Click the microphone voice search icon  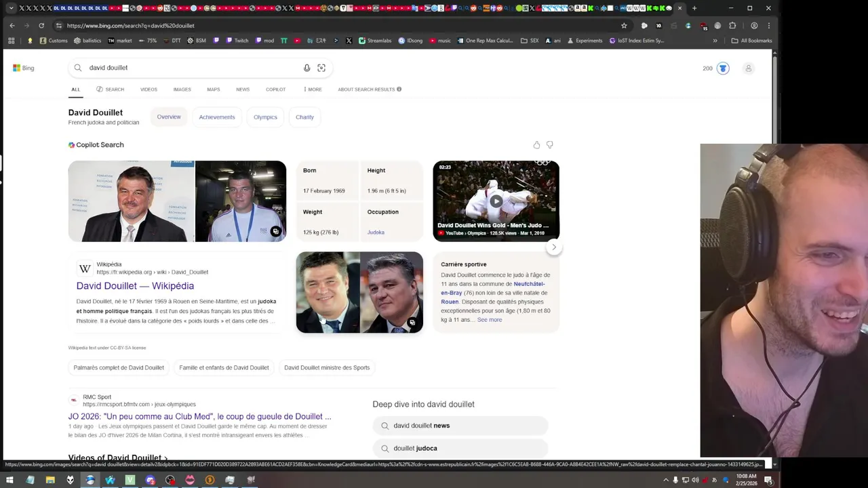tap(307, 68)
